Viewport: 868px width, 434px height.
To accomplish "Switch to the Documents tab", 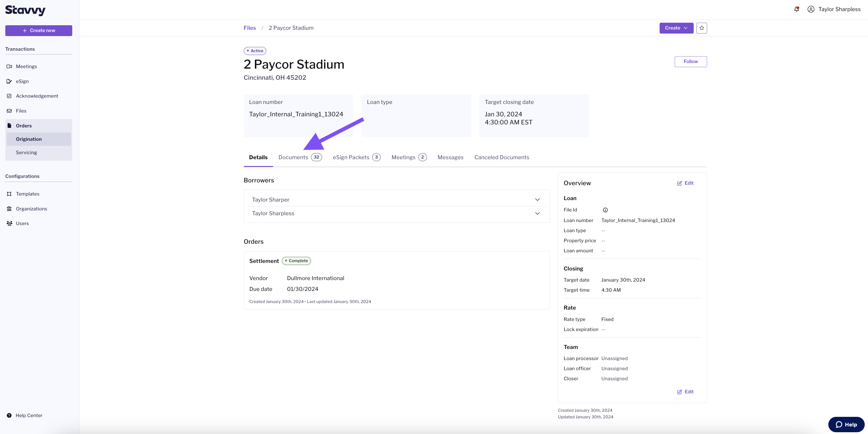I will (294, 157).
